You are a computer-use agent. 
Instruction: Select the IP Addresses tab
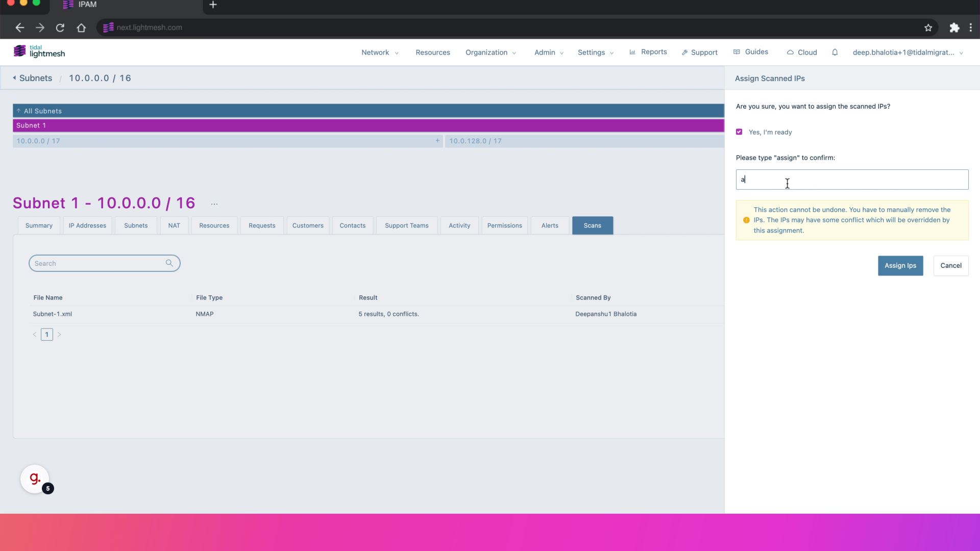87,224
